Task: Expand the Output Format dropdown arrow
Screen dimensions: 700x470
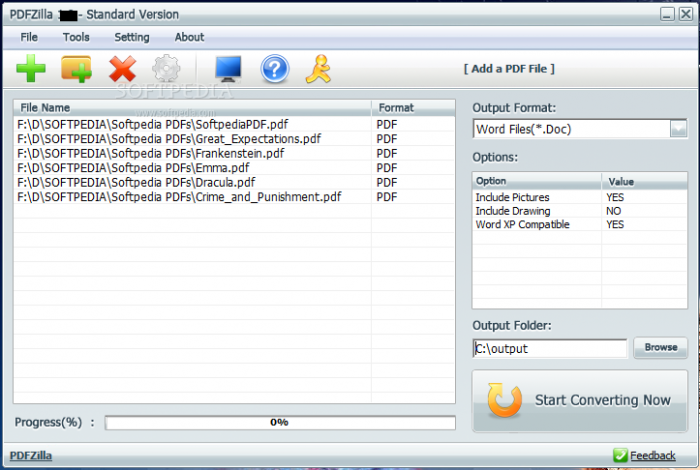Action: tap(678, 129)
